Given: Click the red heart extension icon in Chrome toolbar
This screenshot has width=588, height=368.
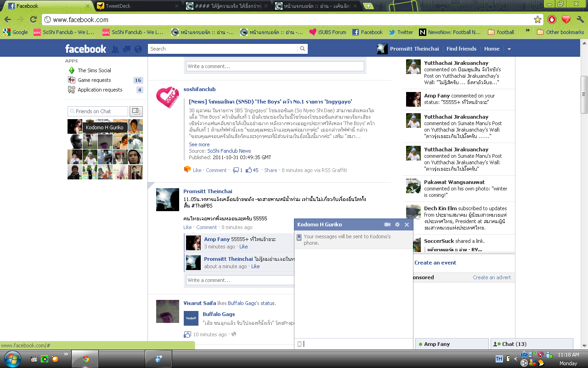Looking at the screenshot, I should pyautogui.click(x=566, y=20).
